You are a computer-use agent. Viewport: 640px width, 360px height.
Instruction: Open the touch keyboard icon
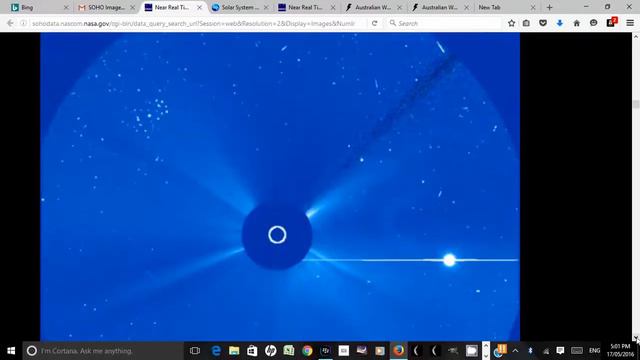pos(577,351)
